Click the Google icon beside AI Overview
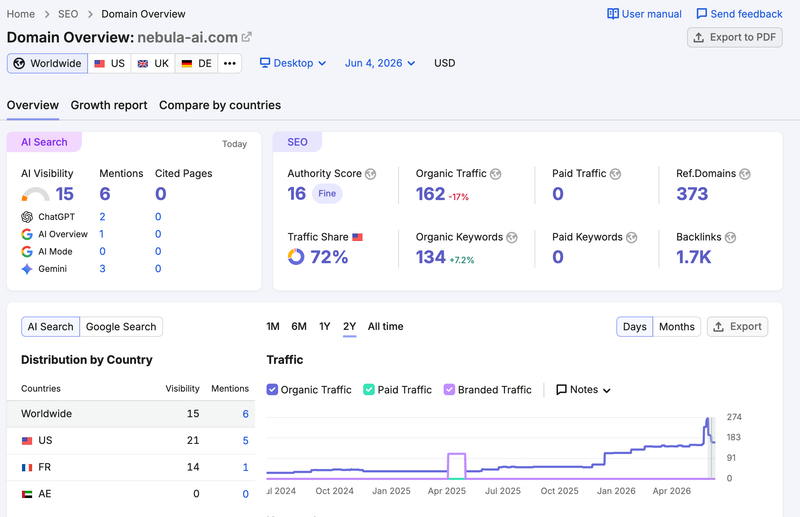 point(27,234)
